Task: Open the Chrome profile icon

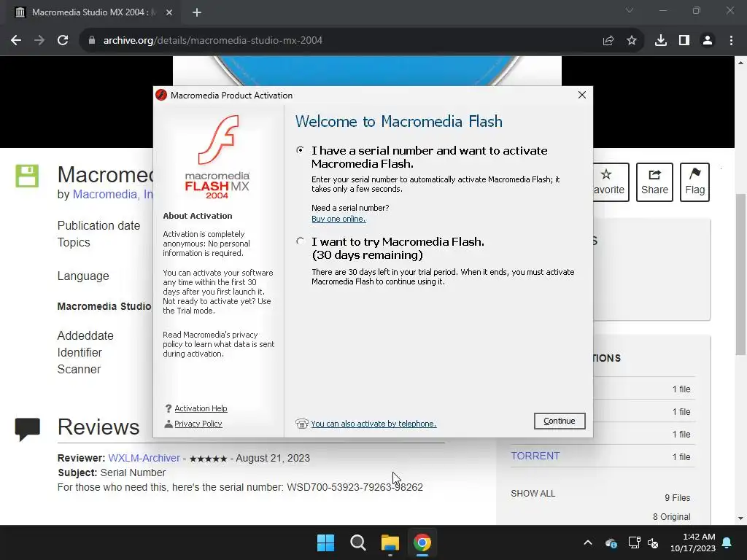Action: click(x=708, y=41)
